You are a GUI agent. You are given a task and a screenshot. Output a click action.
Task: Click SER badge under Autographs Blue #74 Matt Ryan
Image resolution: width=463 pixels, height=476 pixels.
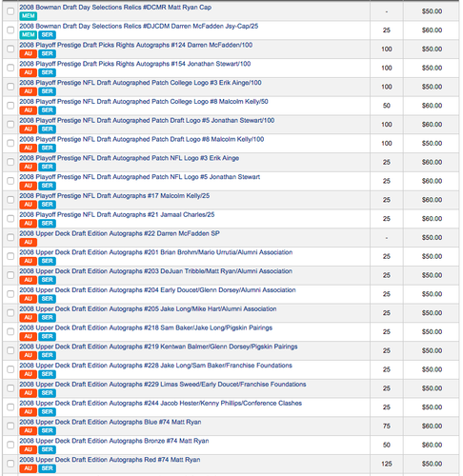(47, 430)
